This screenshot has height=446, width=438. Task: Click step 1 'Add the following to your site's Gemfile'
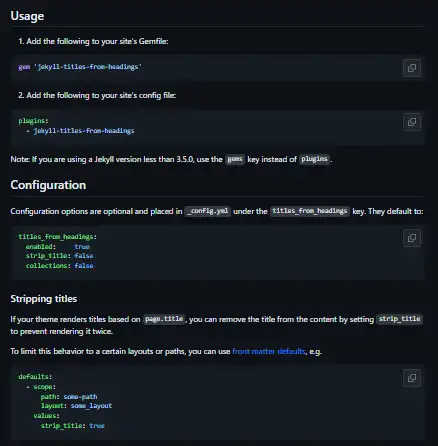[93, 41]
